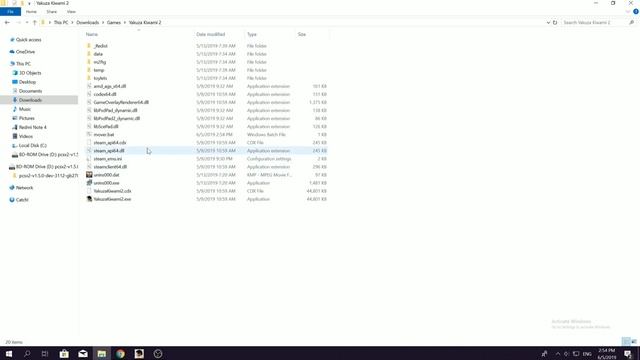Select the temp folder

[99, 70]
